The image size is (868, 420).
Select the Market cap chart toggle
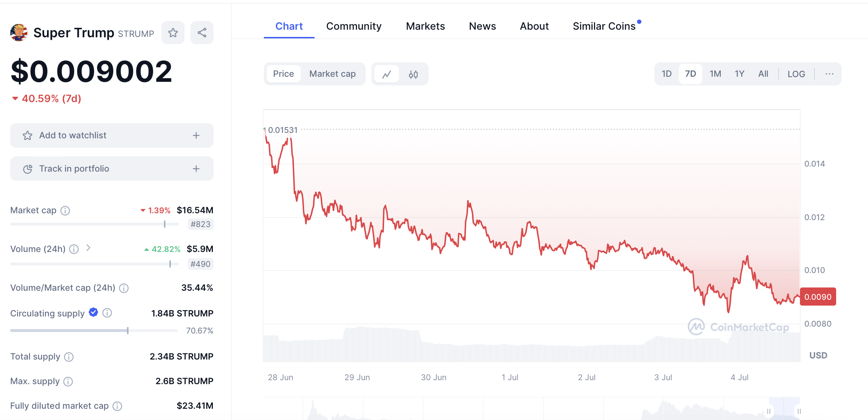coord(332,74)
